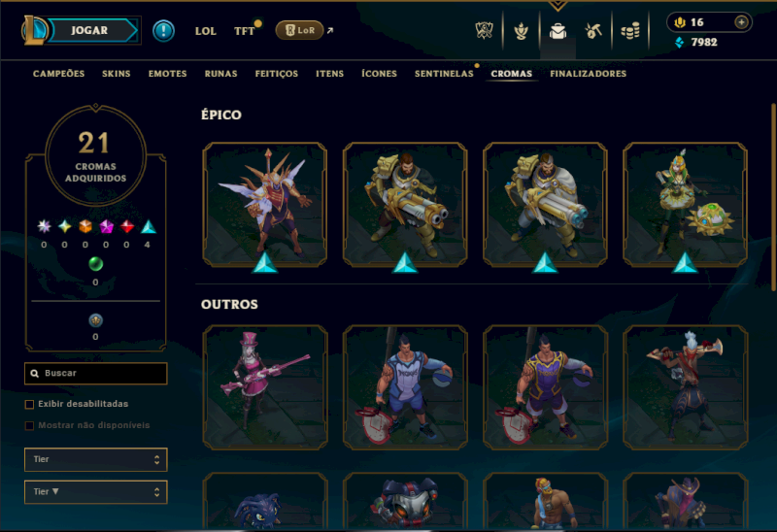The height and width of the screenshot is (532, 777).
Task: Open the Loot crafting hammer icon
Action: point(593,31)
